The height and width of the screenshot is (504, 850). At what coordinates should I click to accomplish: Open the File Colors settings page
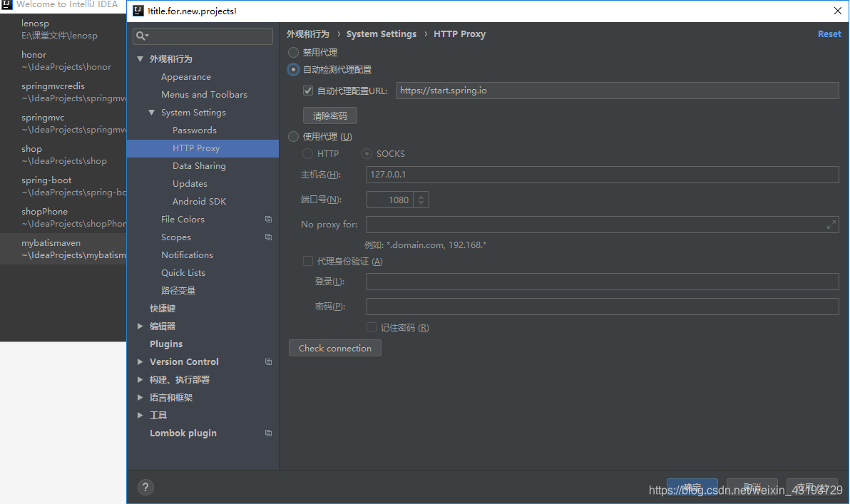pyautogui.click(x=183, y=220)
